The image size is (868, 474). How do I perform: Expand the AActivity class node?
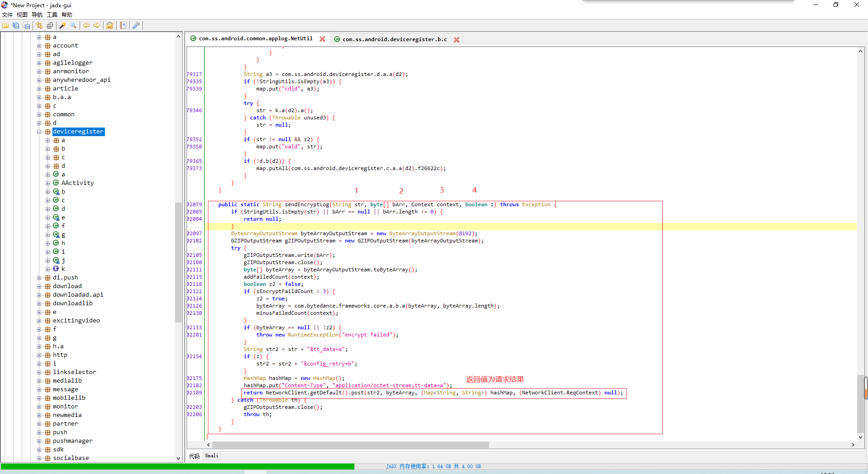(48, 183)
